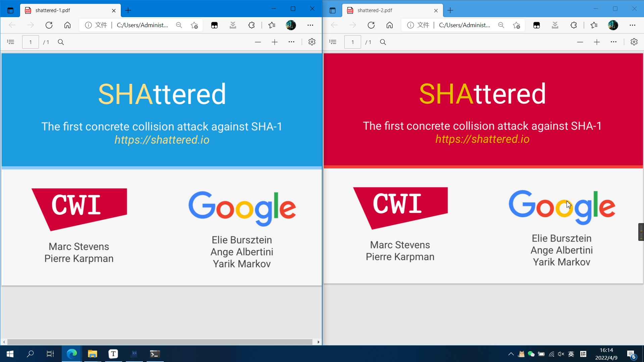
Task: Zoom out shattered-1.pdf
Action: tap(258, 42)
